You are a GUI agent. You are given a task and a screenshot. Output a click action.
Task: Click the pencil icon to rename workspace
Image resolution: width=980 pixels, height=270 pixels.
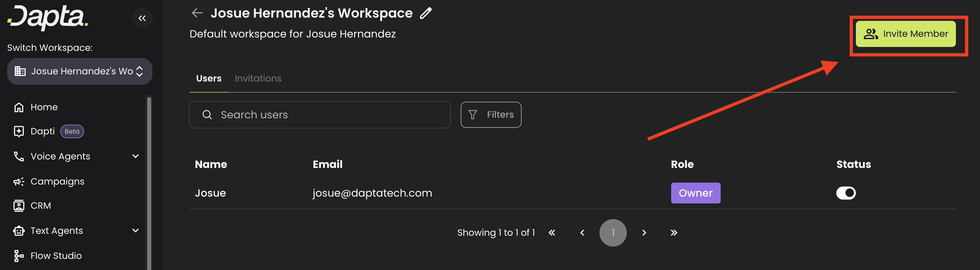(426, 13)
